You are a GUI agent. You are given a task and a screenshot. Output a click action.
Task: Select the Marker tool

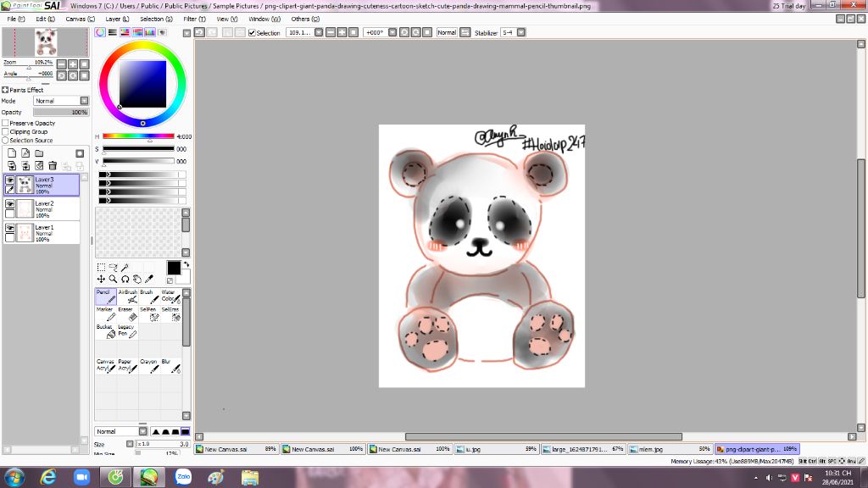pos(106,313)
